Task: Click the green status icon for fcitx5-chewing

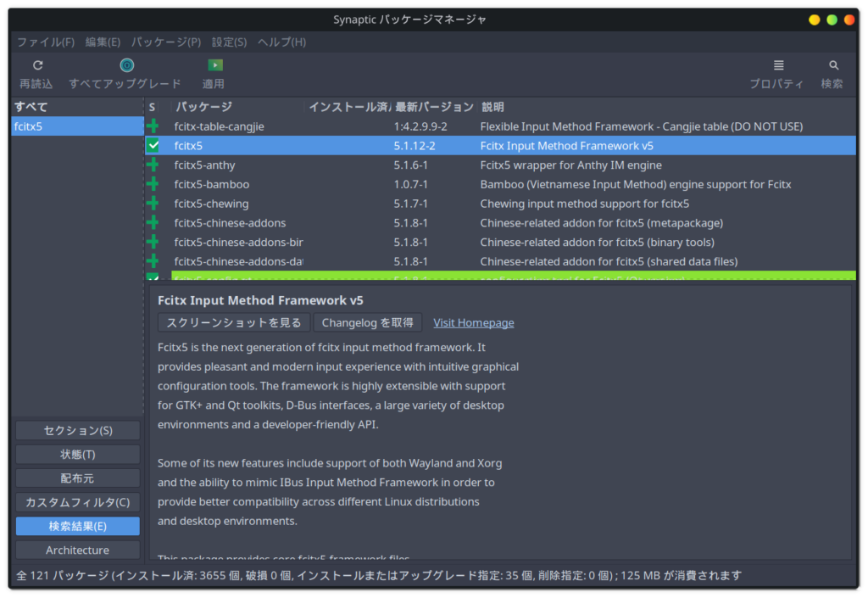Action: (153, 204)
